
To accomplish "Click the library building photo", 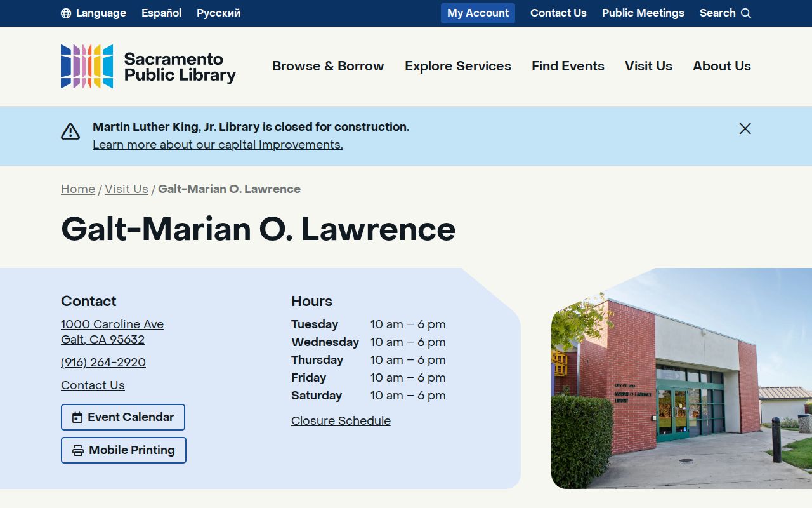I will [x=681, y=378].
